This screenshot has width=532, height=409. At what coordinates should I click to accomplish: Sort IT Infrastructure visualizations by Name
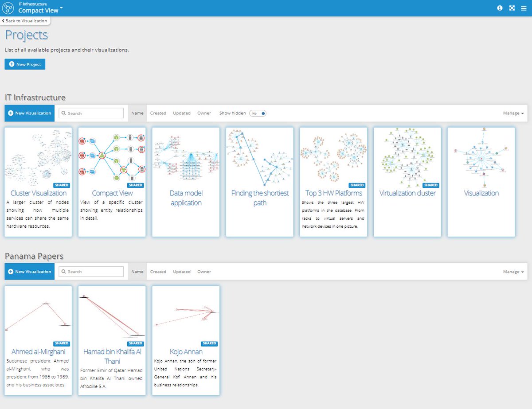click(137, 113)
